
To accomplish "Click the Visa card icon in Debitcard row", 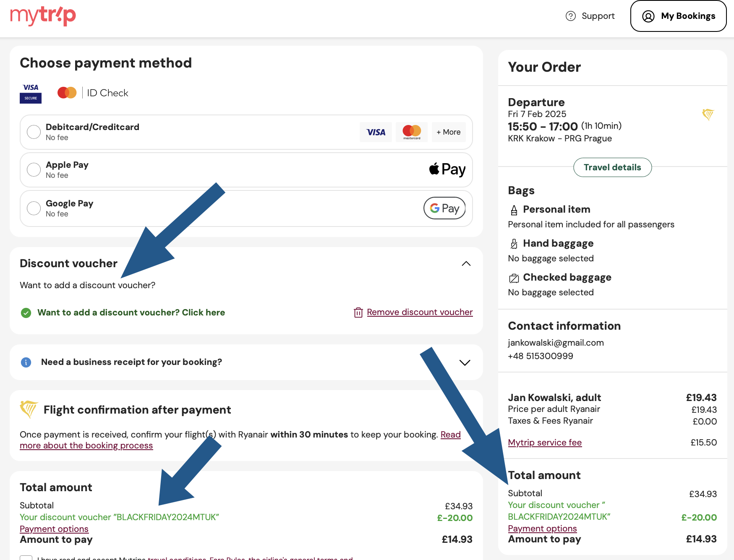I will coord(376,132).
